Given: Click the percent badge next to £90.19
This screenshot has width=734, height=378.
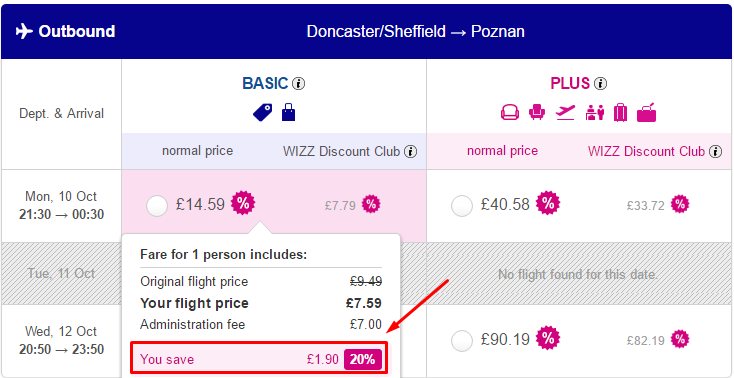Looking at the screenshot, I should pos(548,338).
